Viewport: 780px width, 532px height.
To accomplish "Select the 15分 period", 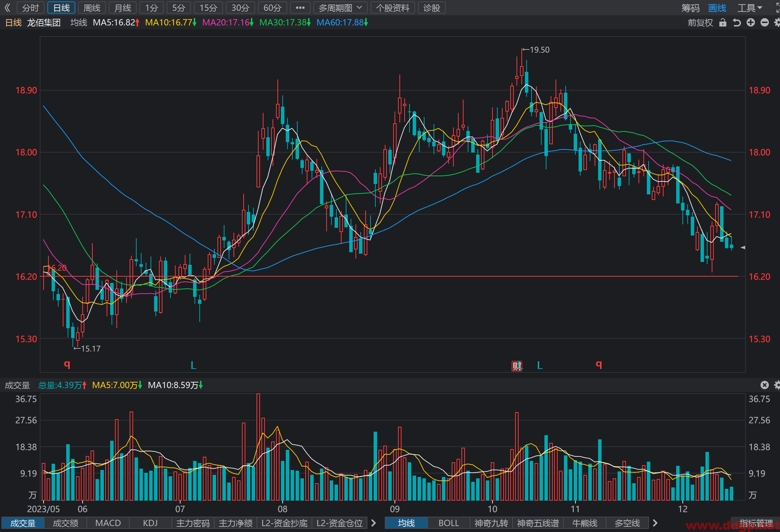I will (x=208, y=8).
